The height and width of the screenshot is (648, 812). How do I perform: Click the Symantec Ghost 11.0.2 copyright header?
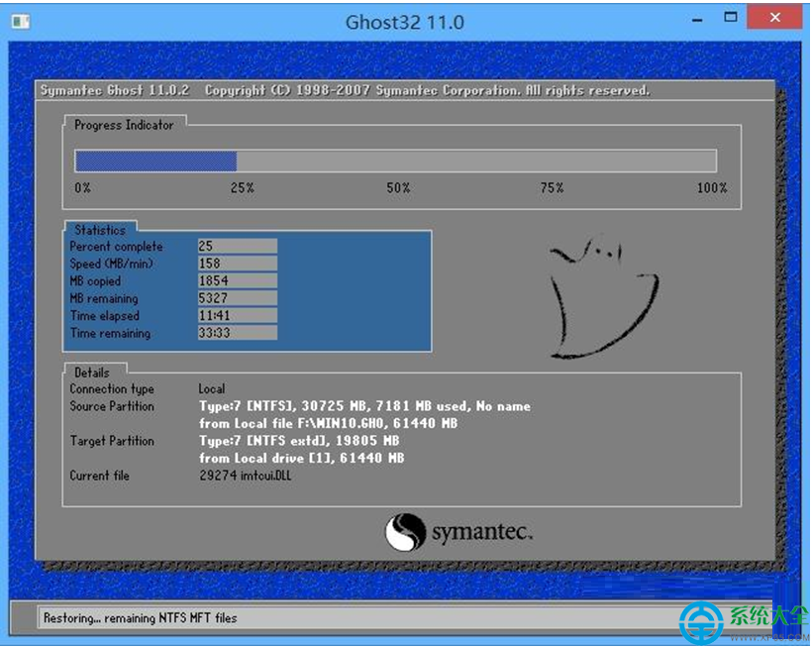pos(345,90)
